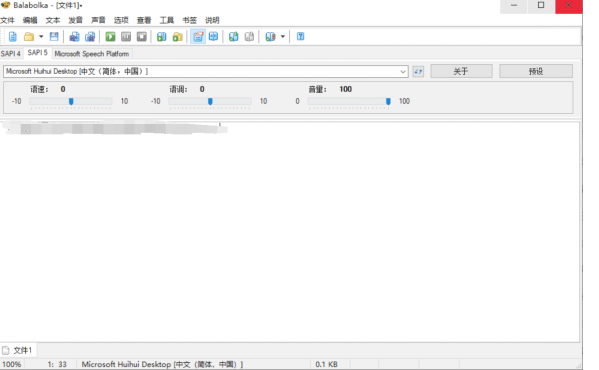Click the 关于 button

[461, 71]
